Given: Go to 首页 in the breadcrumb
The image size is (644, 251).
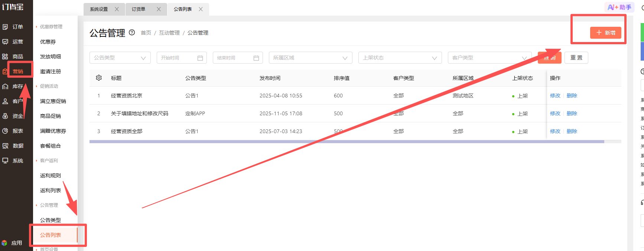Looking at the screenshot, I should pos(146,33).
